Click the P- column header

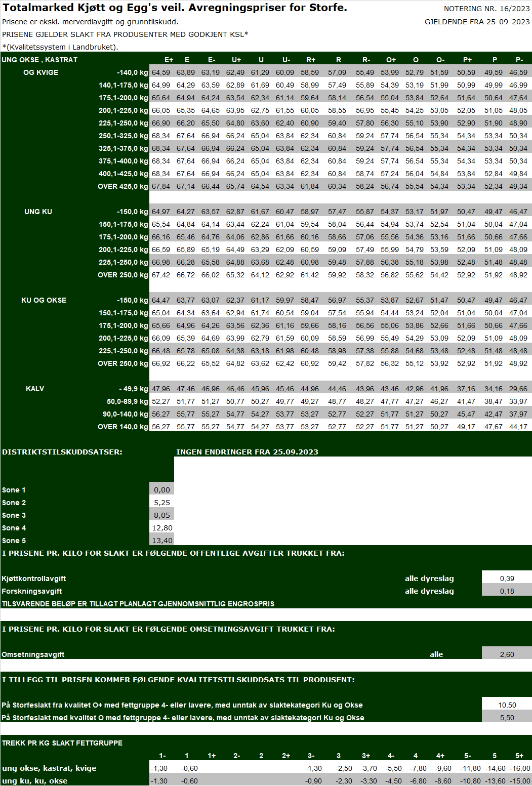click(x=519, y=60)
